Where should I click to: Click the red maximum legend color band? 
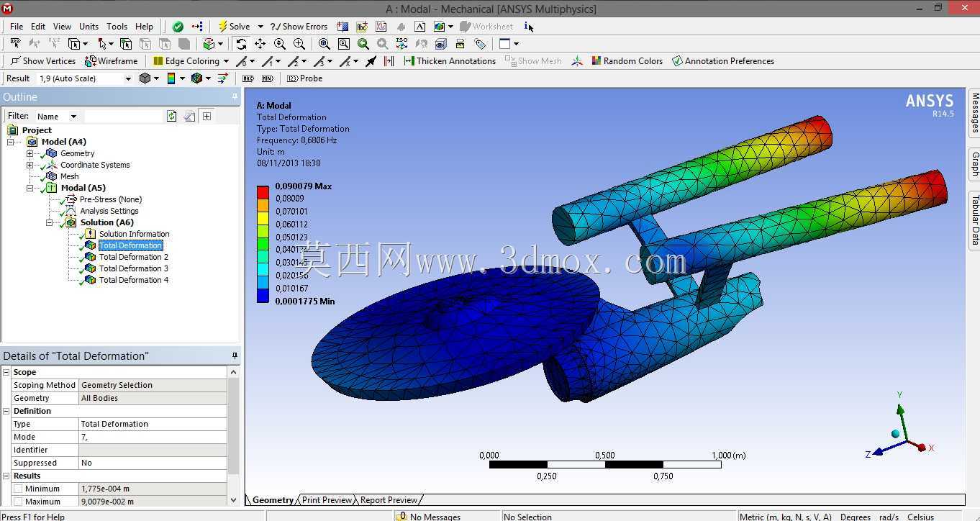pyautogui.click(x=263, y=192)
